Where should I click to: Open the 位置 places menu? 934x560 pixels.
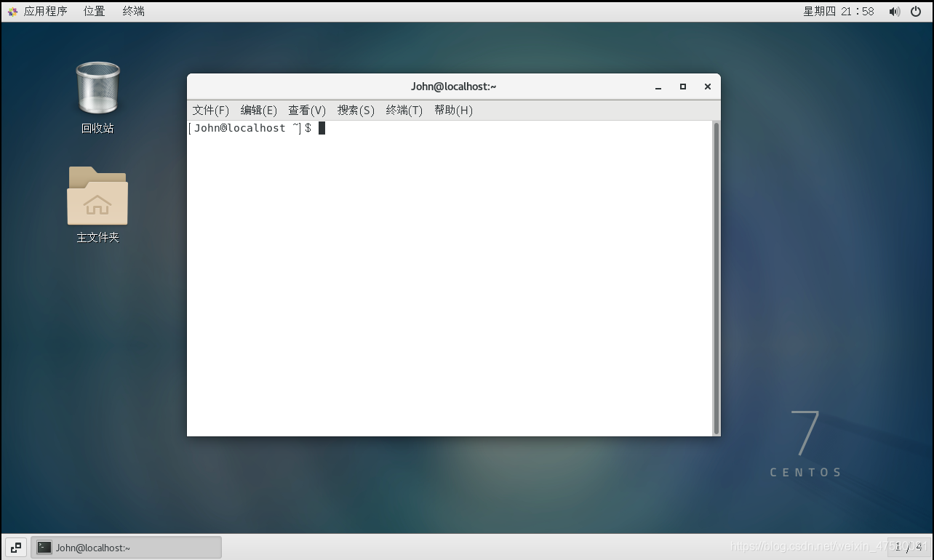click(94, 11)
